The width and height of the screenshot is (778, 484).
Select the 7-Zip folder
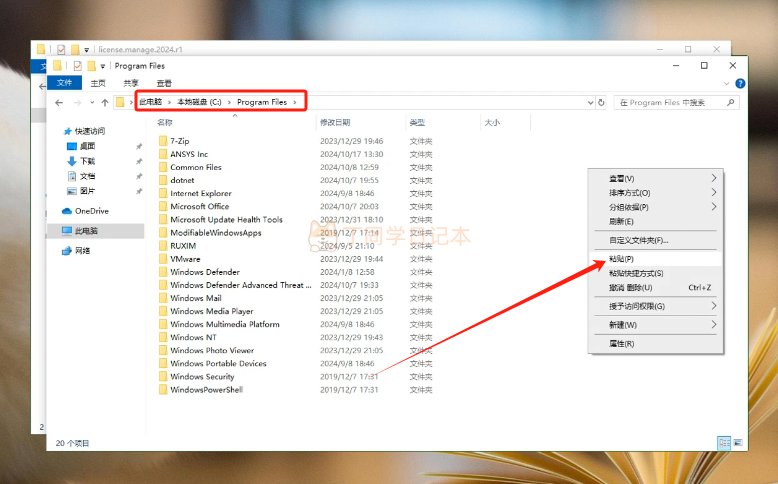(179, 141)
